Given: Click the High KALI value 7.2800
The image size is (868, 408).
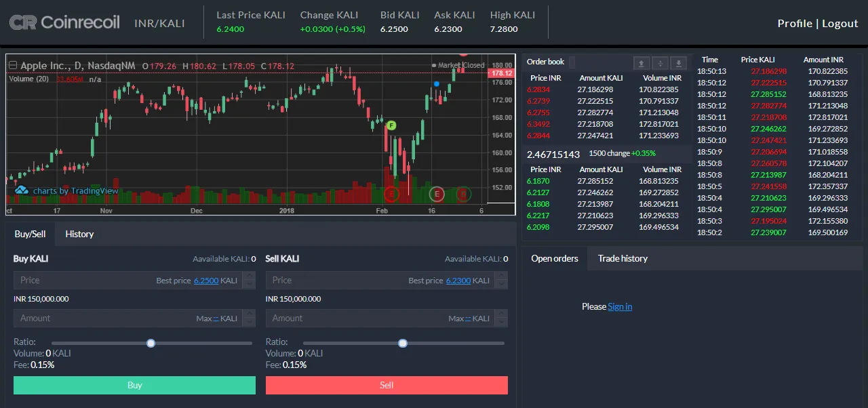Looking at the screenshot, I should (x=504, y=29).
